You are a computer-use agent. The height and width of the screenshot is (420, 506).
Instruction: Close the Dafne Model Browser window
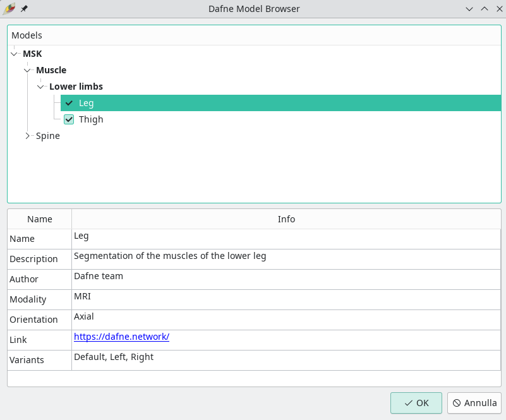499,9
